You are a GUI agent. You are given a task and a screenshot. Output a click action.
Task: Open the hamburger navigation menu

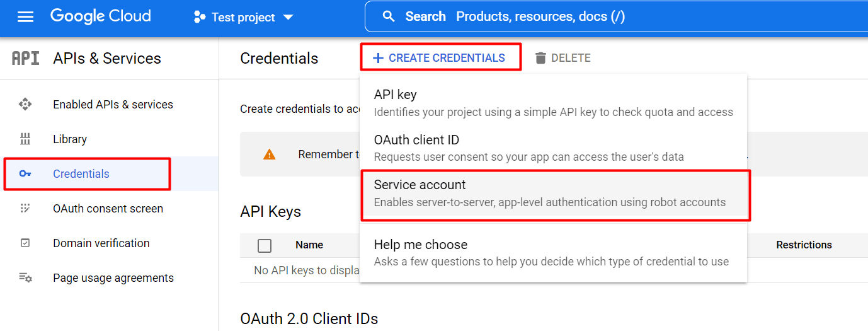(x=25, y=17)
